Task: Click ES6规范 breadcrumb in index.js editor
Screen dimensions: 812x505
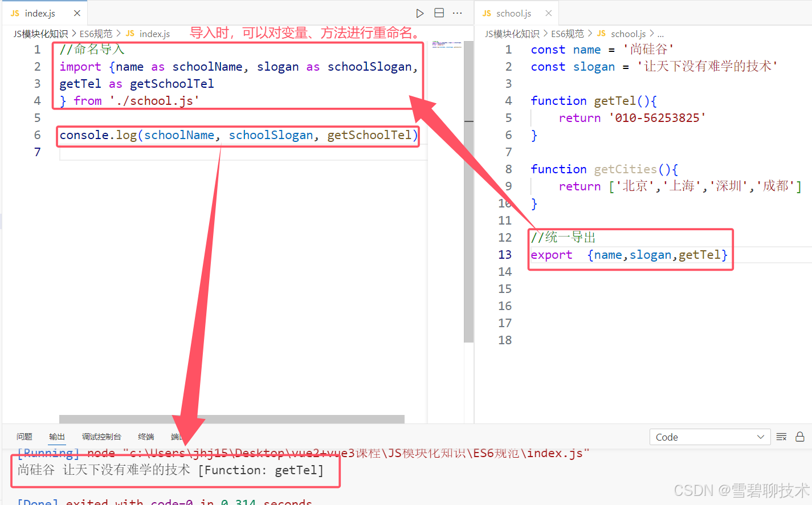Action: [96, 34]
